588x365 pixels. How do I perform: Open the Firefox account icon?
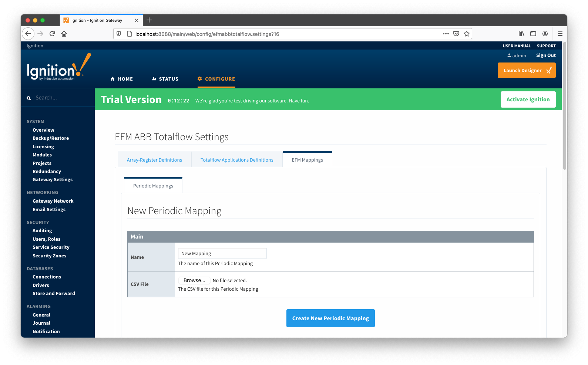click(545, 34)
